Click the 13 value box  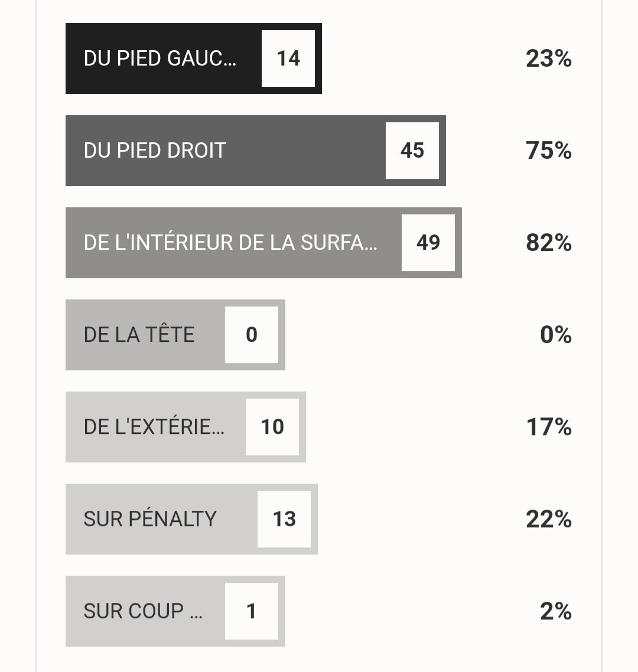[284, 519]
